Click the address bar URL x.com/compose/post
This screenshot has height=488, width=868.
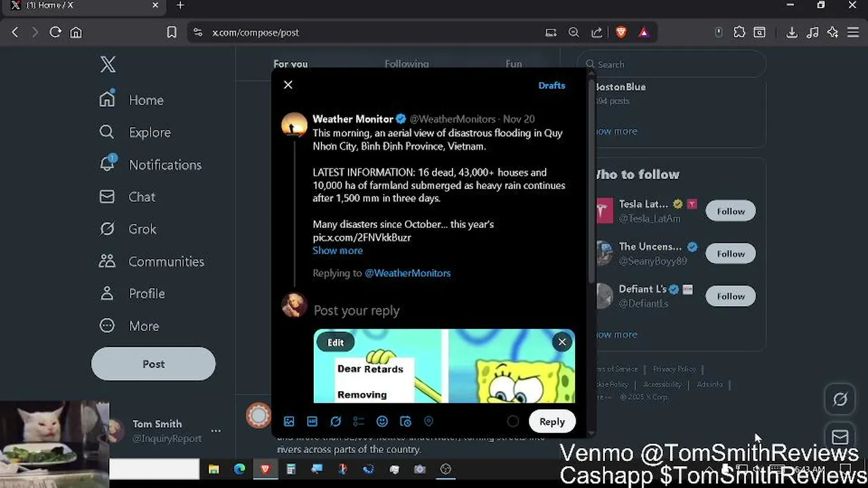[x=255, y=33]
